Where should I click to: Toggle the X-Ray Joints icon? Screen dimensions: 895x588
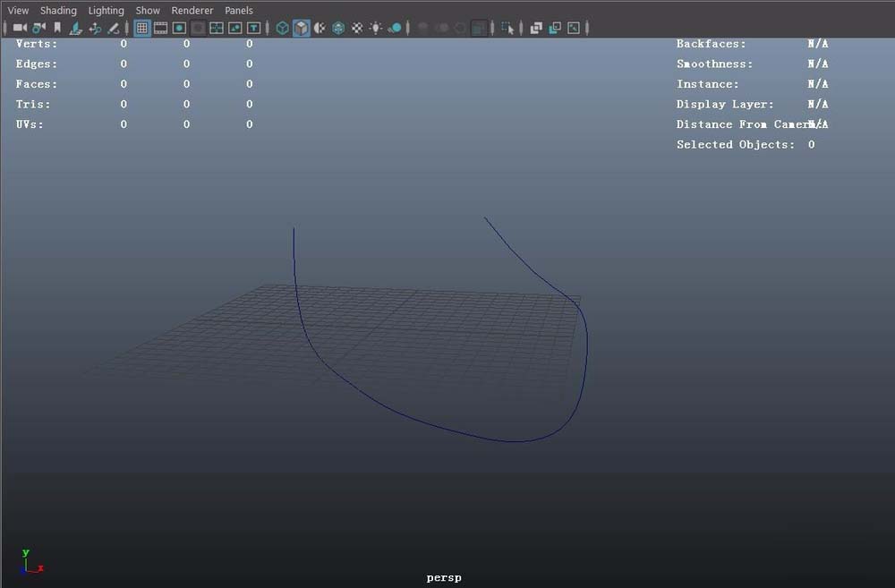[574, 28]
